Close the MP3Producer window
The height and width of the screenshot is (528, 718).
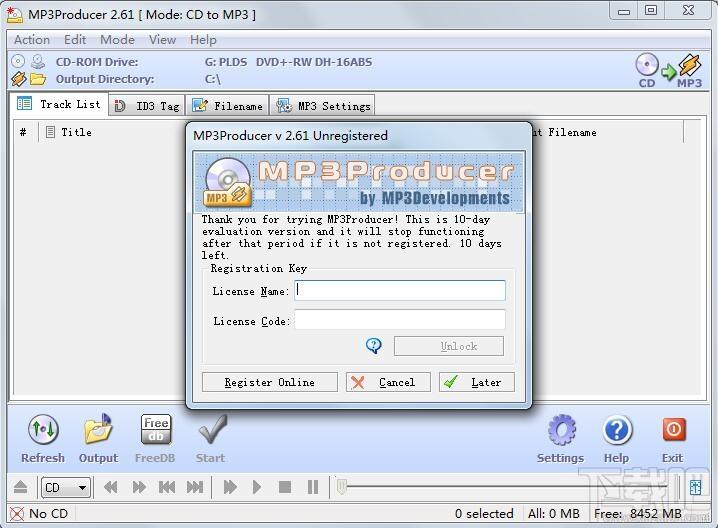(688, 11)
